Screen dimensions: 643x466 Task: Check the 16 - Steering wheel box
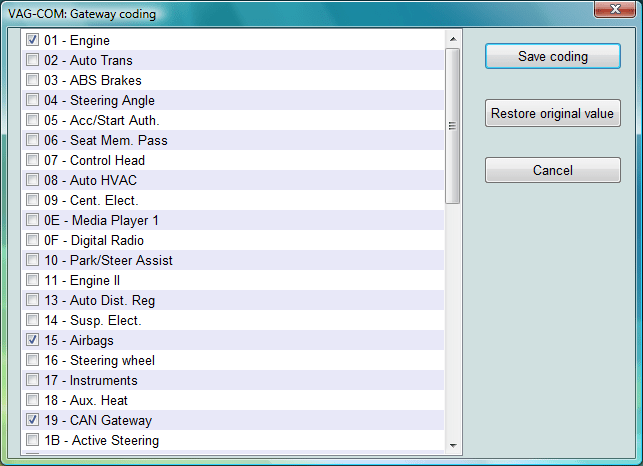coord(32,360)
